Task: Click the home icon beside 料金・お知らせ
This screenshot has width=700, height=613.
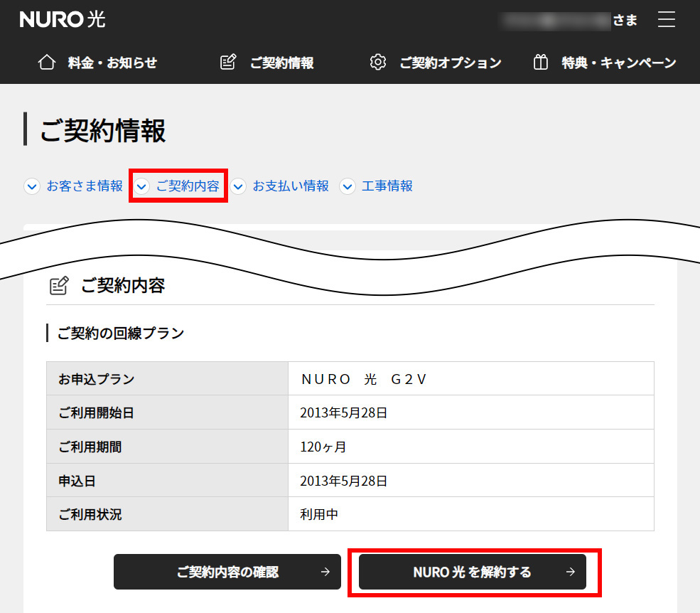Action: pyautogui.click(x=47, y=62)
